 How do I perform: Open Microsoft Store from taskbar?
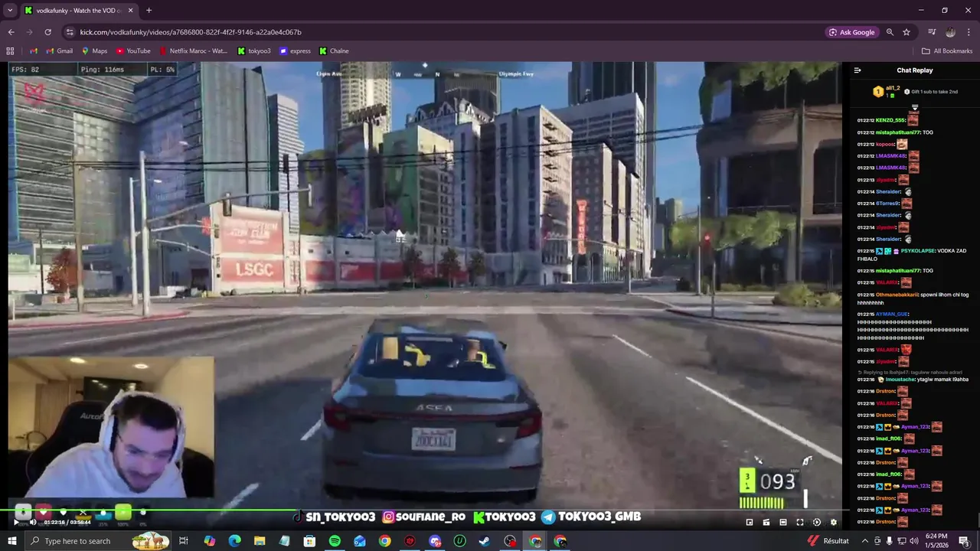pyautogui.click(x=309, y=541)
